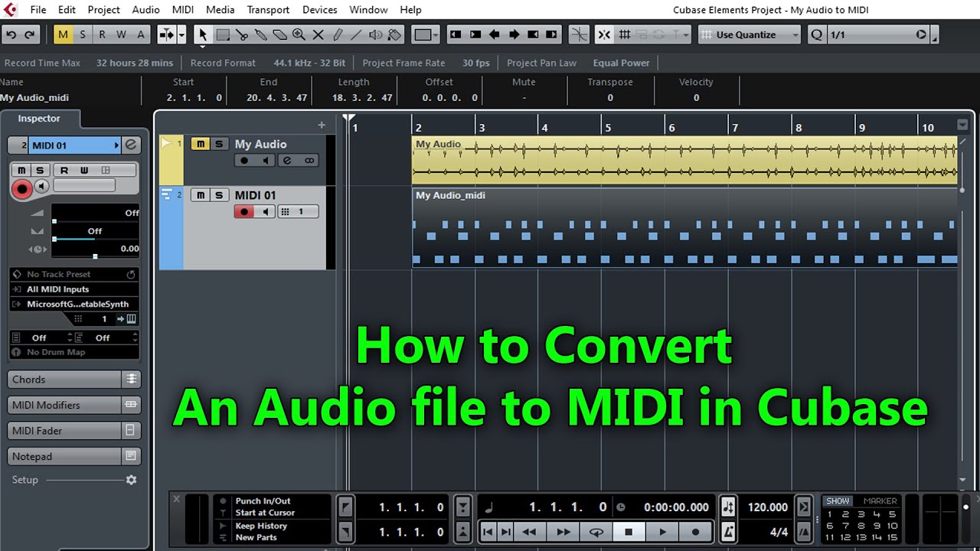Open the Audio menu
Viewport: 980px width, 551px height.
point(145,10)
